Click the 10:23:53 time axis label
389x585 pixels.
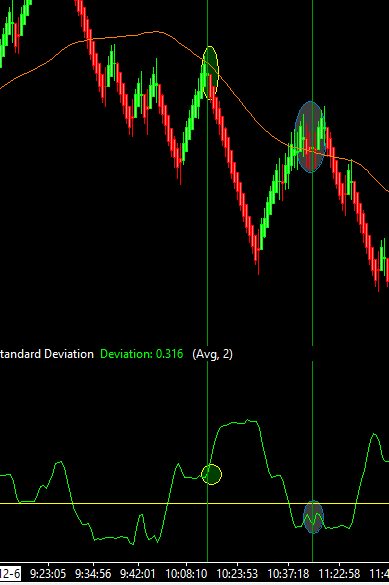tap(237, 573)
